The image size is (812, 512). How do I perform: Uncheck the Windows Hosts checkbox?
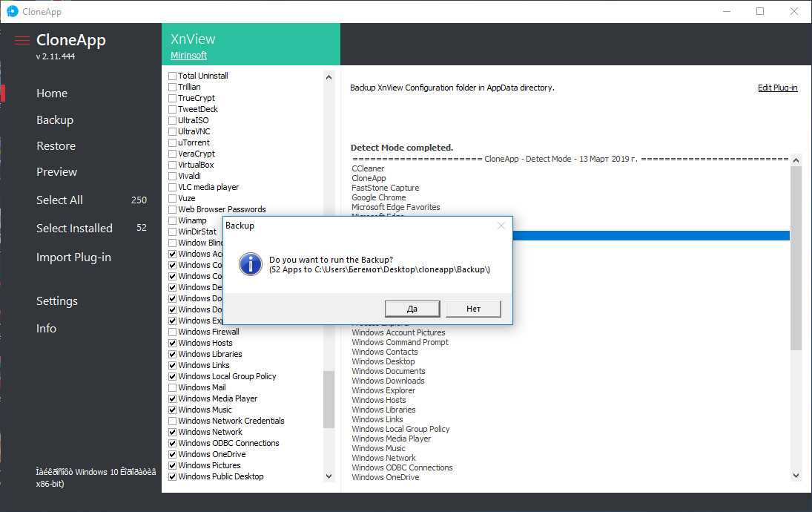pos(173,343)
